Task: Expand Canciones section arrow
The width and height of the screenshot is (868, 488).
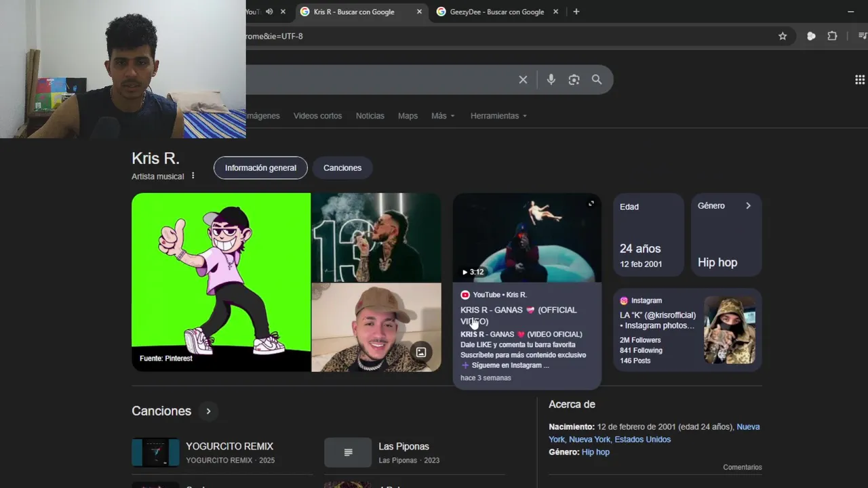Action: (x=208, y=411)
